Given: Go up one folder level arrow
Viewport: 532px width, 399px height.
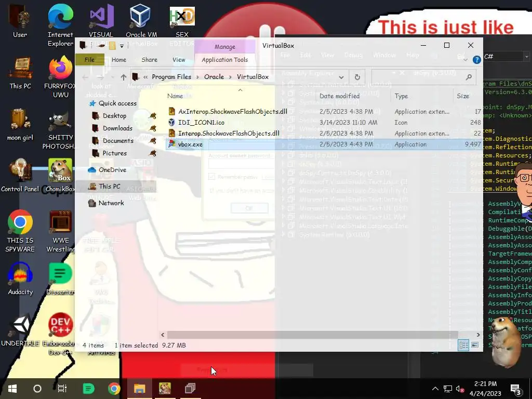Looking at the screenshot, I should point(124,77).
